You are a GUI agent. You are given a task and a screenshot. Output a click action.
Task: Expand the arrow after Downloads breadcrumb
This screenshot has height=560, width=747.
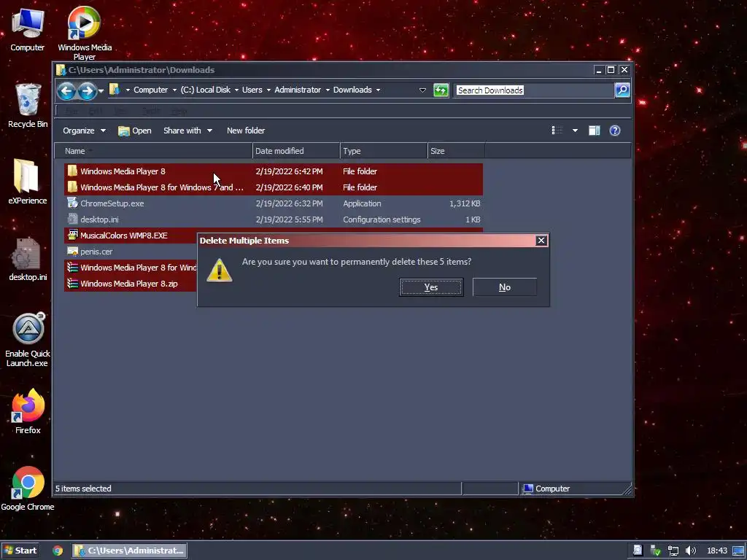378,90
